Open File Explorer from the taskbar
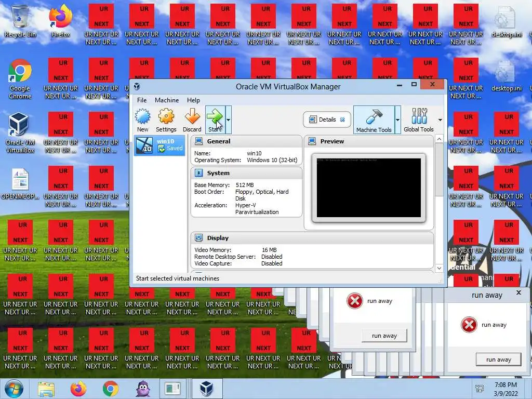532x399 pixels. [46, 389]
